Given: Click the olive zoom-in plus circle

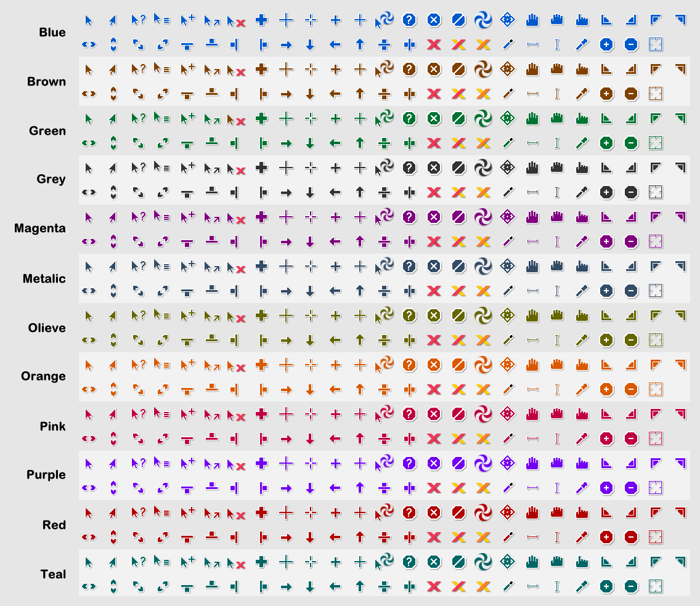Looking at the screenshot, I should tap(606, 340).
